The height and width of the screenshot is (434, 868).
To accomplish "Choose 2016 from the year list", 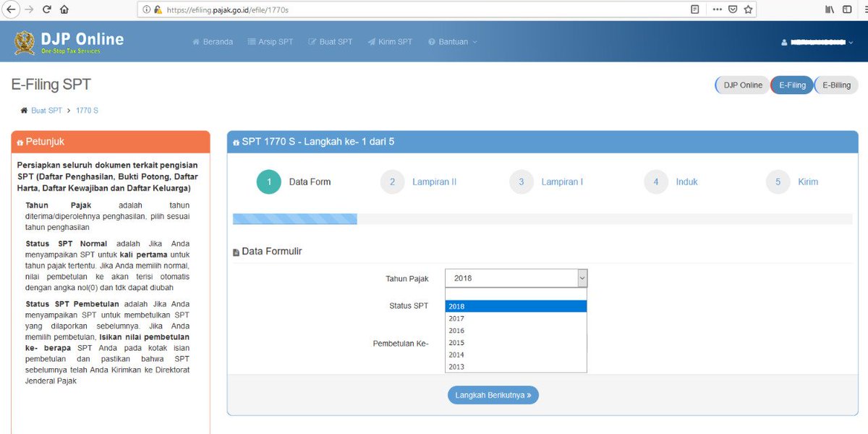I will 516,331.
